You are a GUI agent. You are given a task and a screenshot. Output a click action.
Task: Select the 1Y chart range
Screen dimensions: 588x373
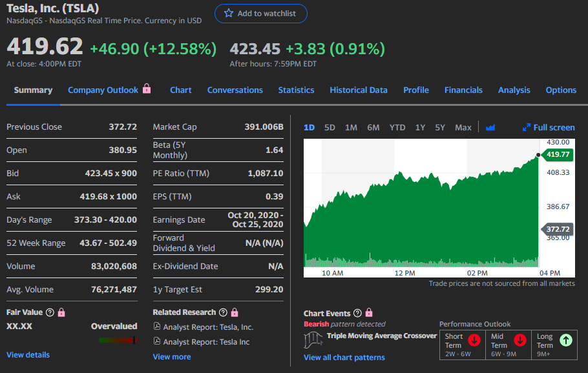420,128
